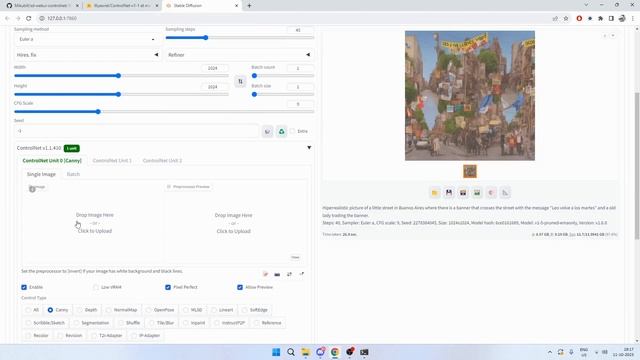Click the Sampling steps slider handle
Screen dimensions: 640x360
click(x=206, y=38)
